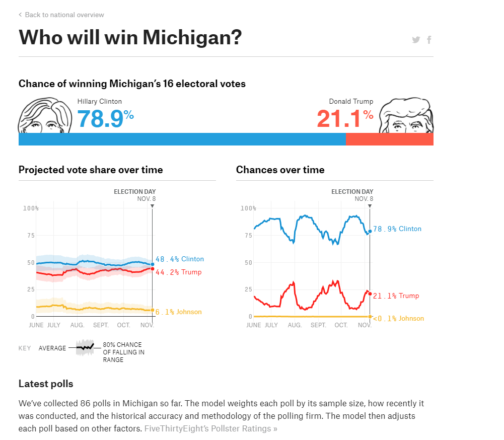Open FiveThirtyEight's Pollster Ratings link
The image size is (504, 440).
coord(210,429)
